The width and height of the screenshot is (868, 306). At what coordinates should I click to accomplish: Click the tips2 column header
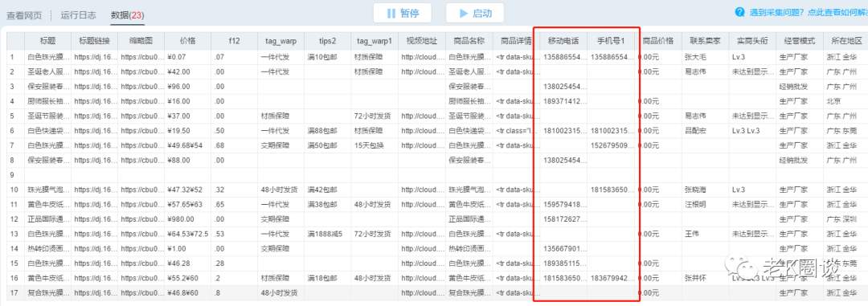[328, 40]
